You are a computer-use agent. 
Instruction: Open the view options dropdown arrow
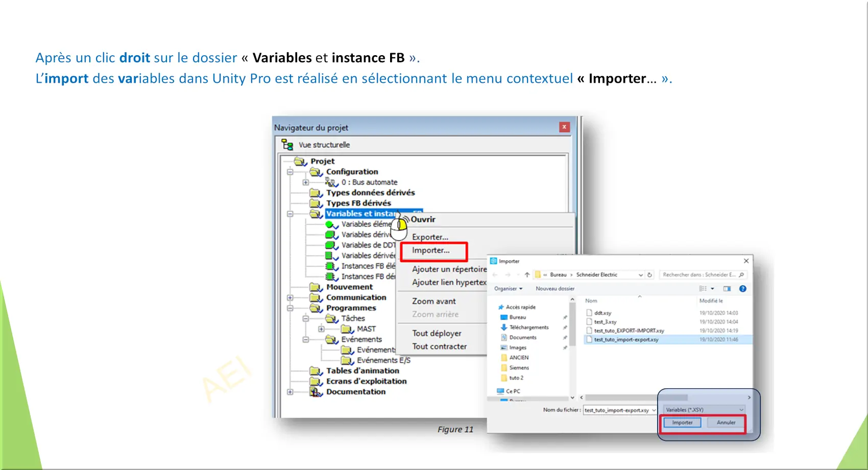[x=713, y=289]
